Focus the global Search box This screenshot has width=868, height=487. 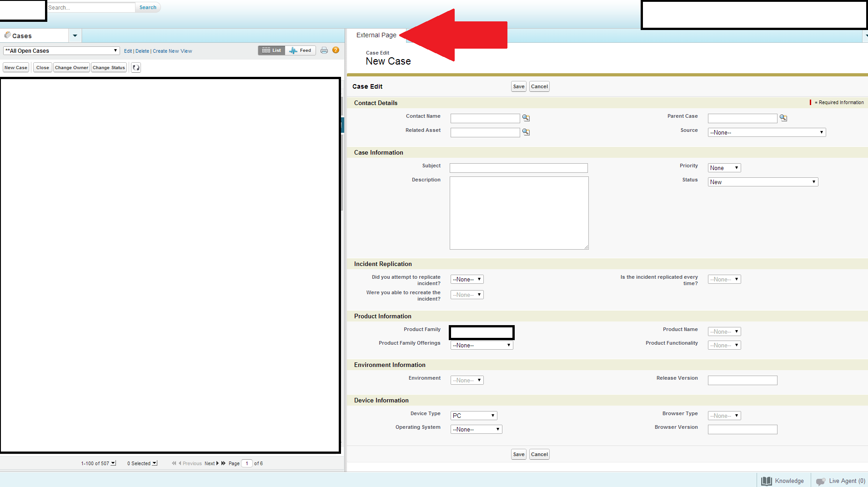91,7
